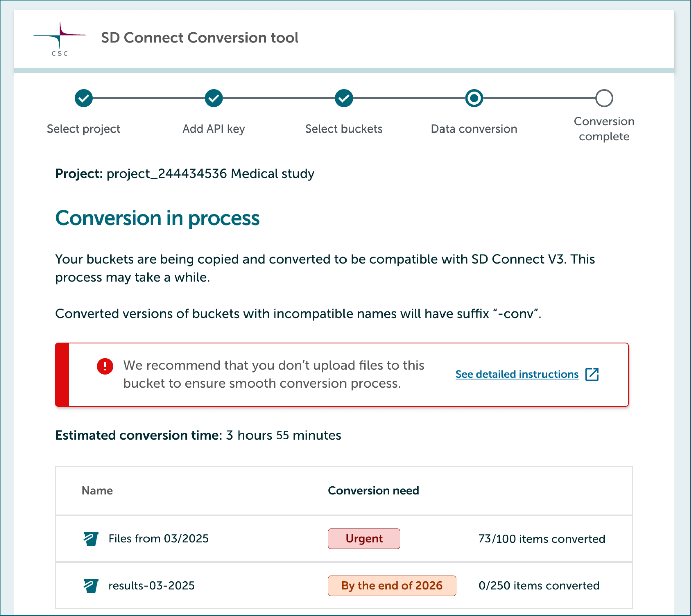
Task: Click the red alert icon in the warning banner
Action: [x=105, y=366]
